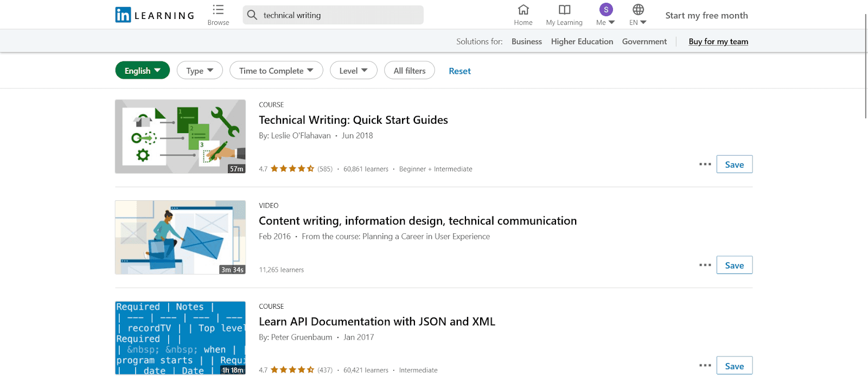Save the Technical Writing: Quick Start Guides course

click(734, 164)
